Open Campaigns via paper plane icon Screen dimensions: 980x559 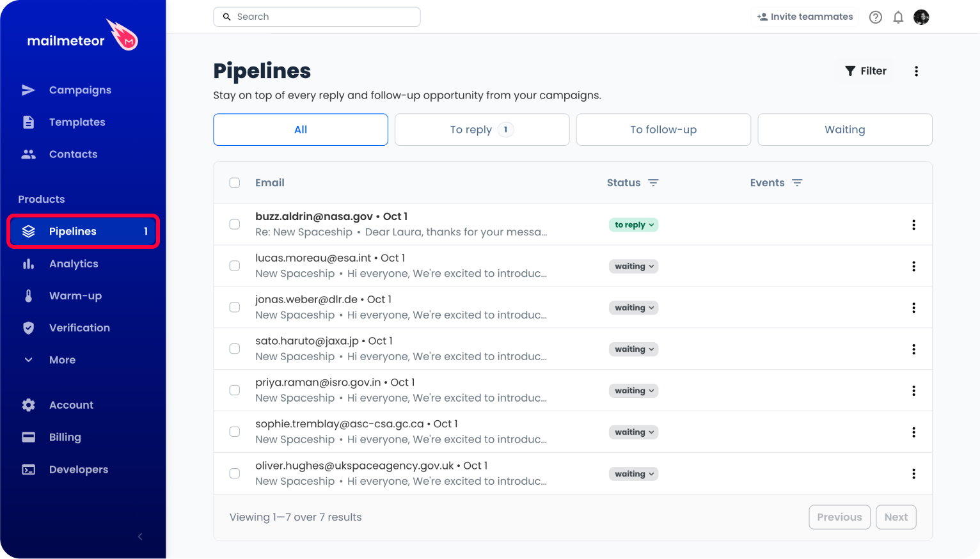[28, 90]
